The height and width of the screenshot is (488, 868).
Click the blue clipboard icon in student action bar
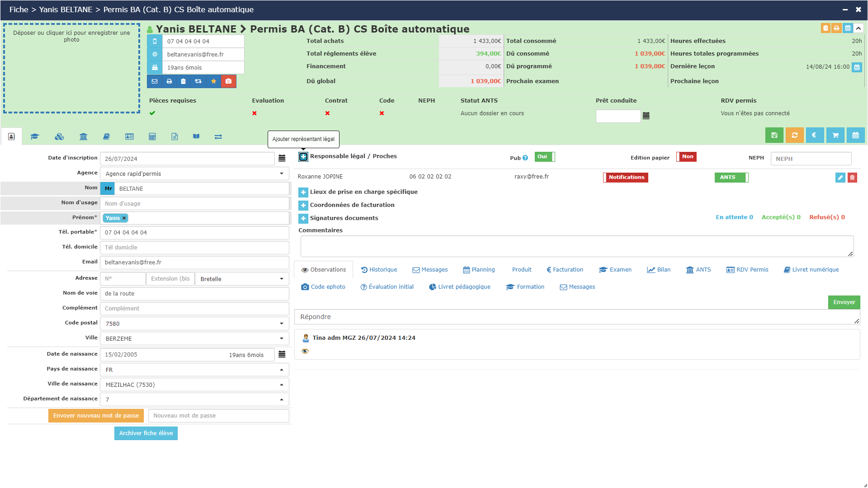tap(183, 81)
